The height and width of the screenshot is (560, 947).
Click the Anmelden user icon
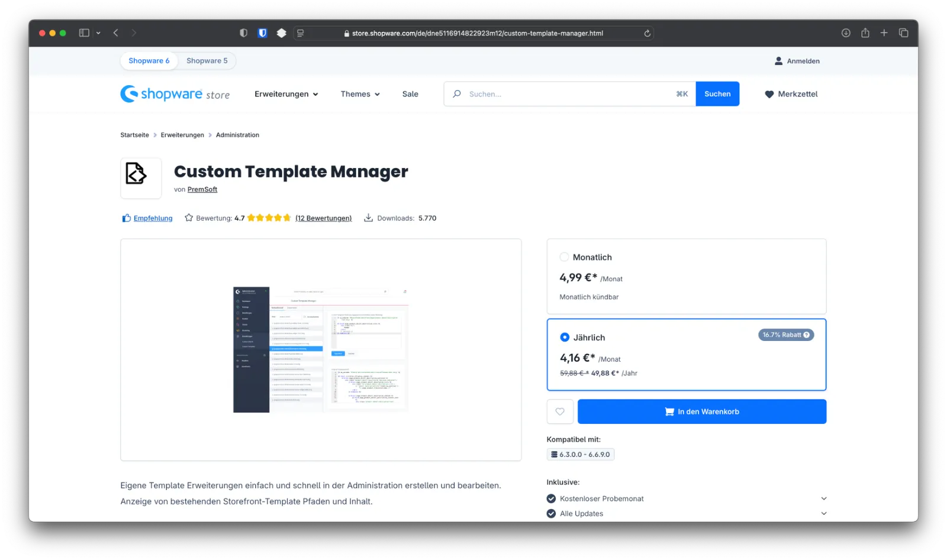pos(778,60)
